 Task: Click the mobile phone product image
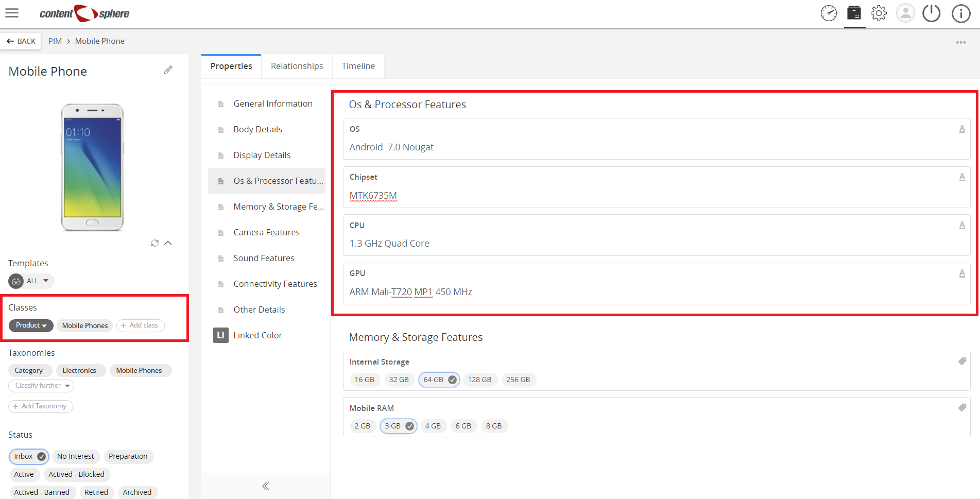coord(93,167)
